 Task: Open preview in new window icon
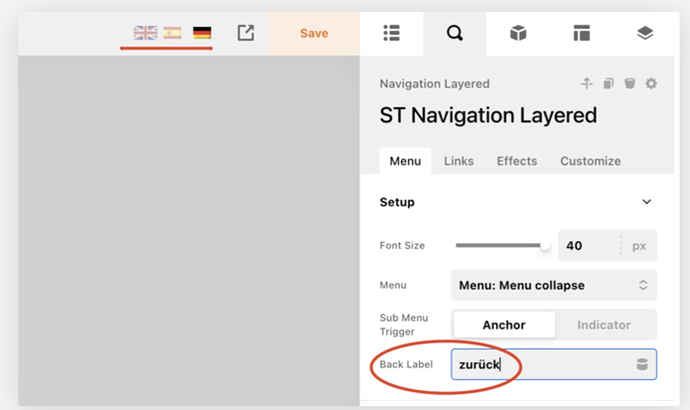pos(246,33)
